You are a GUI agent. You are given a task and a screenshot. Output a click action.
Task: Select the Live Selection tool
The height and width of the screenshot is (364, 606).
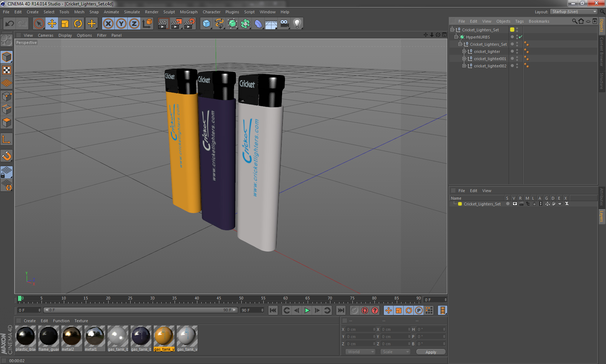coord(39,24)
